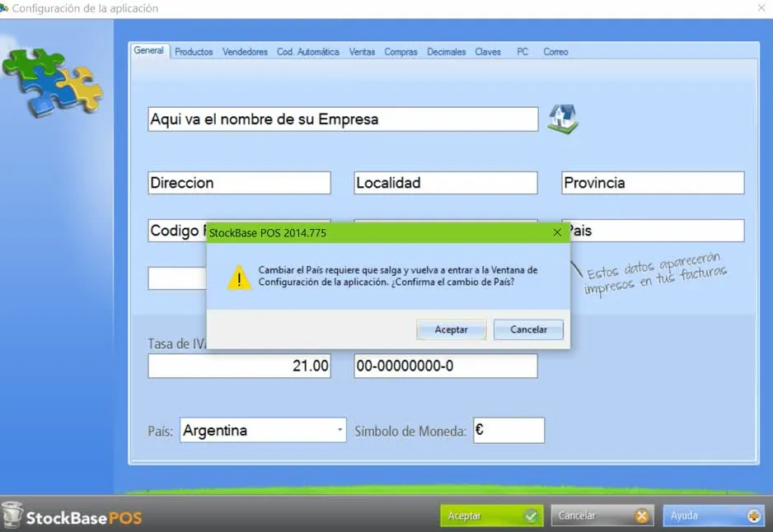Image resolution: width=773 pixels, height=532 pixels.
Task: Close the StockBase POS dialog with X
Action: point(557,232)
